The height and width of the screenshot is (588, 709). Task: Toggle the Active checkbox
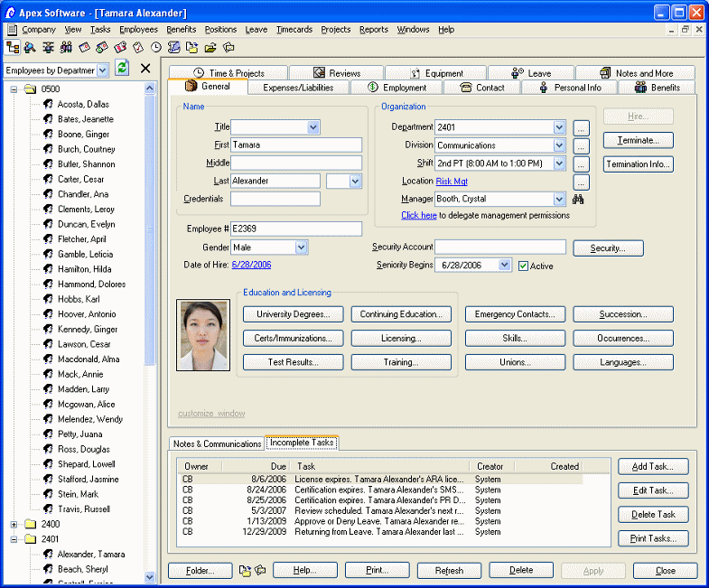pos(523,266)
